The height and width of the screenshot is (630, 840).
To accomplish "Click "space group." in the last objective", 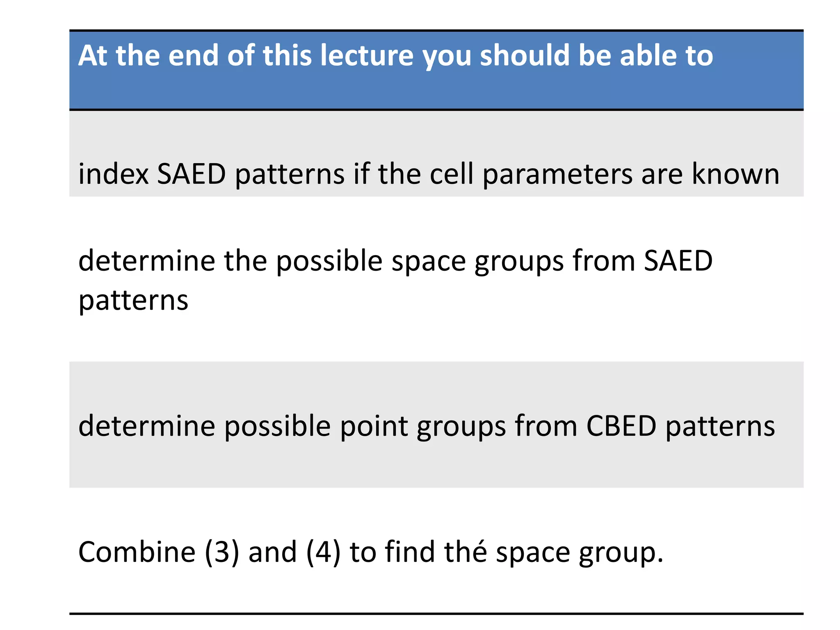I will [x=579, y=552].
